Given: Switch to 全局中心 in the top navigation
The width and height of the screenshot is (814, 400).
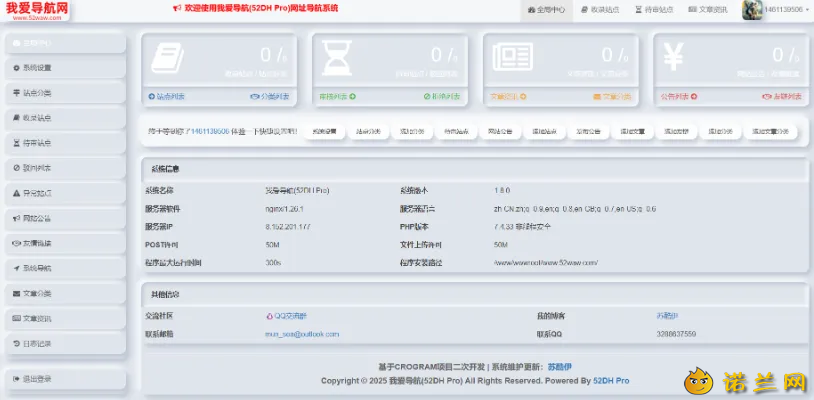Looking at the screenshot, I should [547, 10].
